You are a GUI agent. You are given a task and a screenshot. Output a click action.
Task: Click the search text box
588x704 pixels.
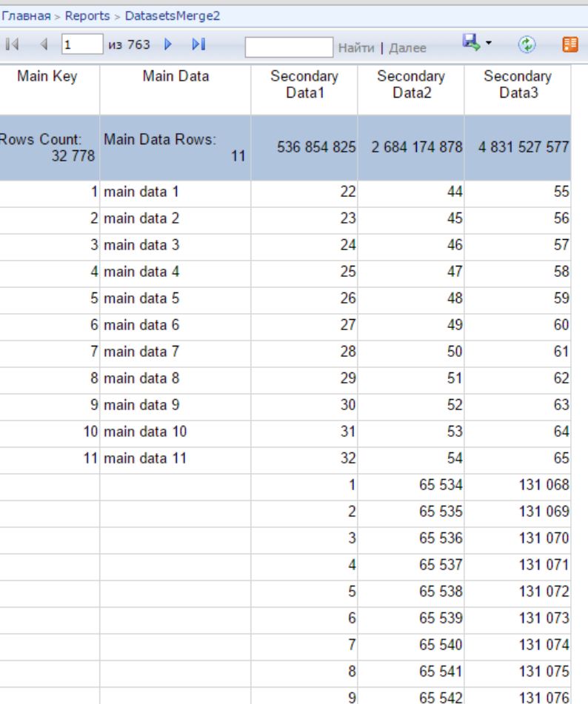point(289,47)
